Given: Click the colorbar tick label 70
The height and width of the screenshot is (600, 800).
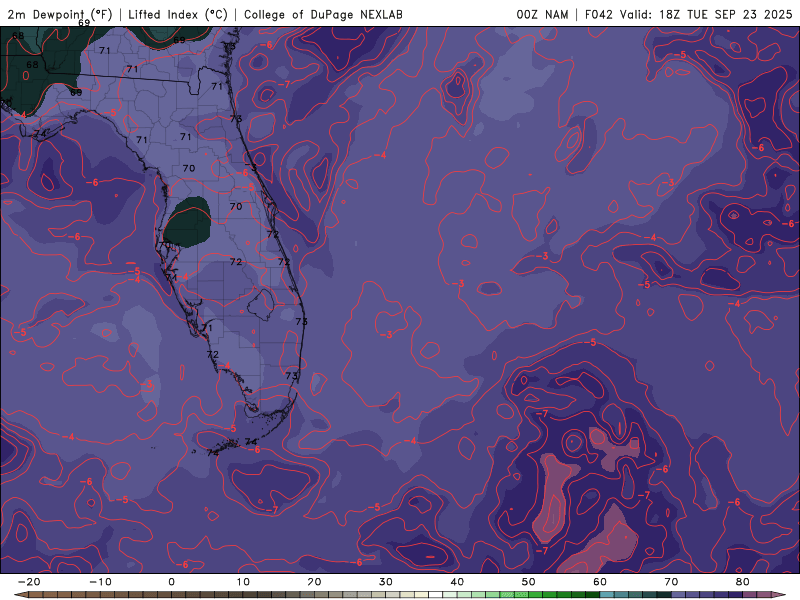Looking at the screenshot, I should pyautogui.click(x=671, y=582).
